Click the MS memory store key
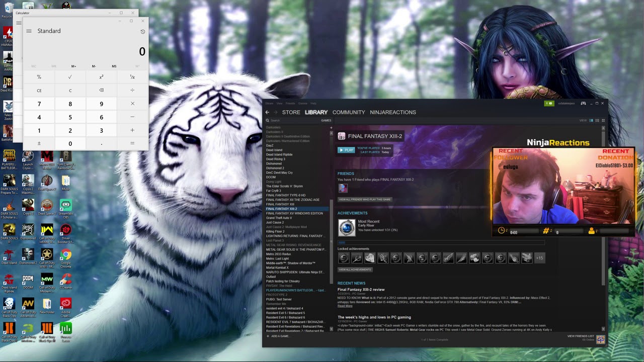The width and height of the screenshot is (644, 362). (x=114, y=66)
